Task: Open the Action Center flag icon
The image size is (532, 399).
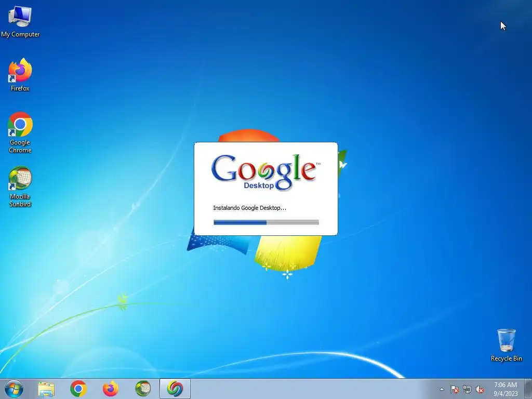Action: [454, 389]
